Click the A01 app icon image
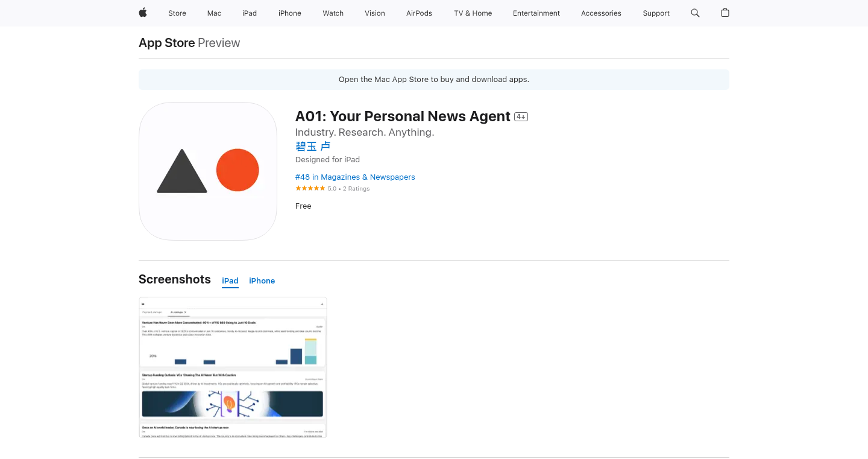868x459 pixels. coord(208,171)
